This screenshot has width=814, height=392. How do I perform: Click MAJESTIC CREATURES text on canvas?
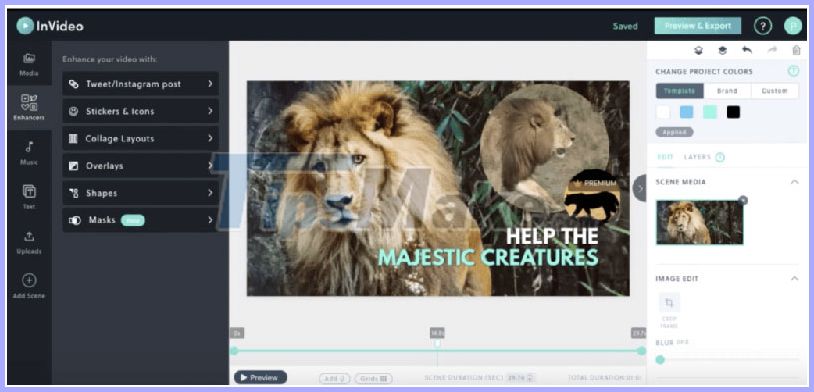click(488, 258)
